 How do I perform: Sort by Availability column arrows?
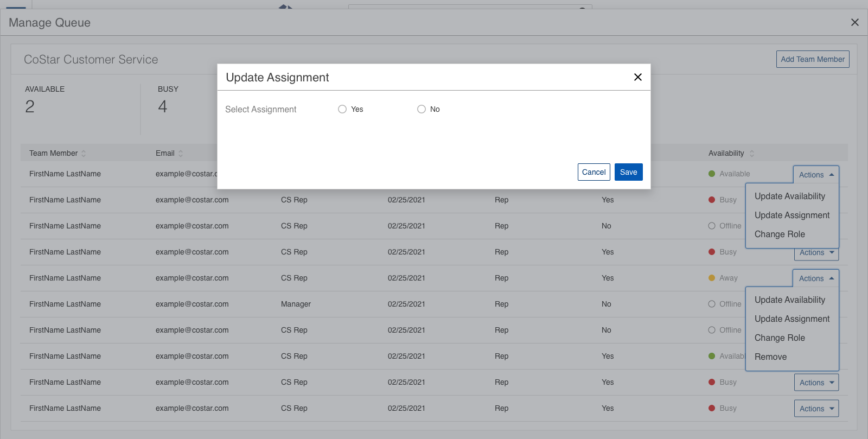(751, 154)
